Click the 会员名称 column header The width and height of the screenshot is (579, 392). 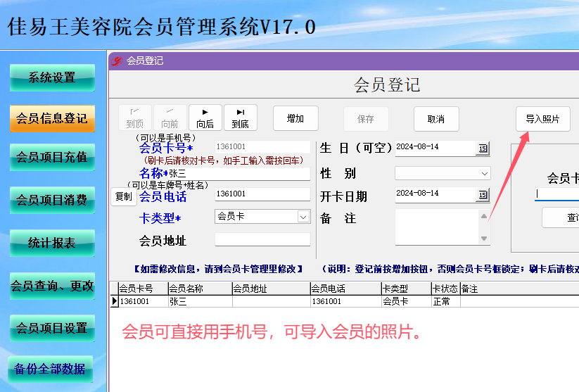coord(200,289)
